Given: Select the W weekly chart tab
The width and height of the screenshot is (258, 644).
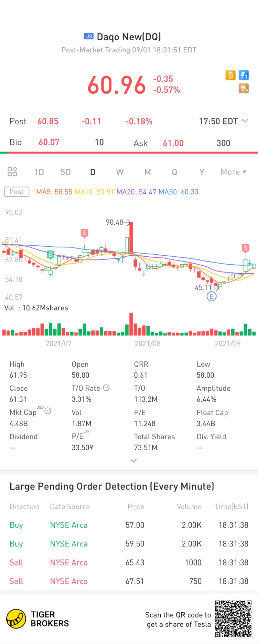Looking at the screenshot, I should [x=120, y=172].
